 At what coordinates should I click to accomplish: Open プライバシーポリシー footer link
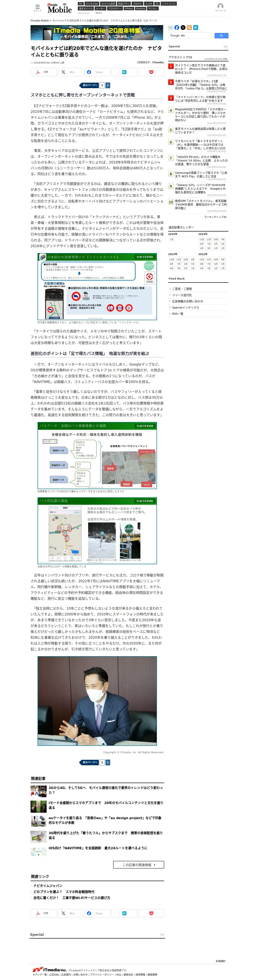(102, 975)
